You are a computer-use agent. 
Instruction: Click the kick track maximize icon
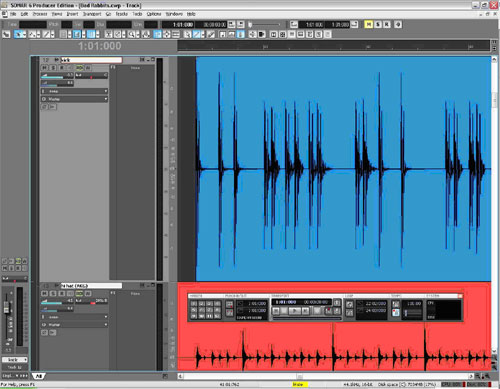[x=153, y=59]
